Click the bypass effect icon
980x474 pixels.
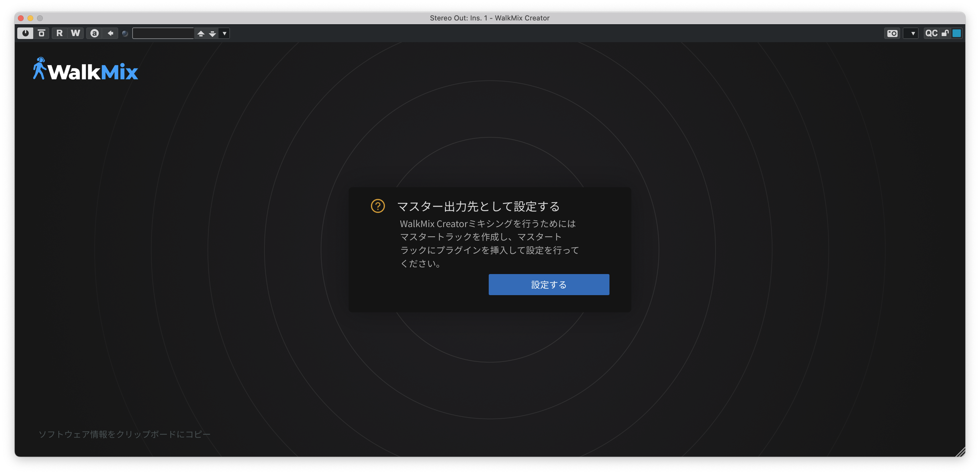coord(42,33)
